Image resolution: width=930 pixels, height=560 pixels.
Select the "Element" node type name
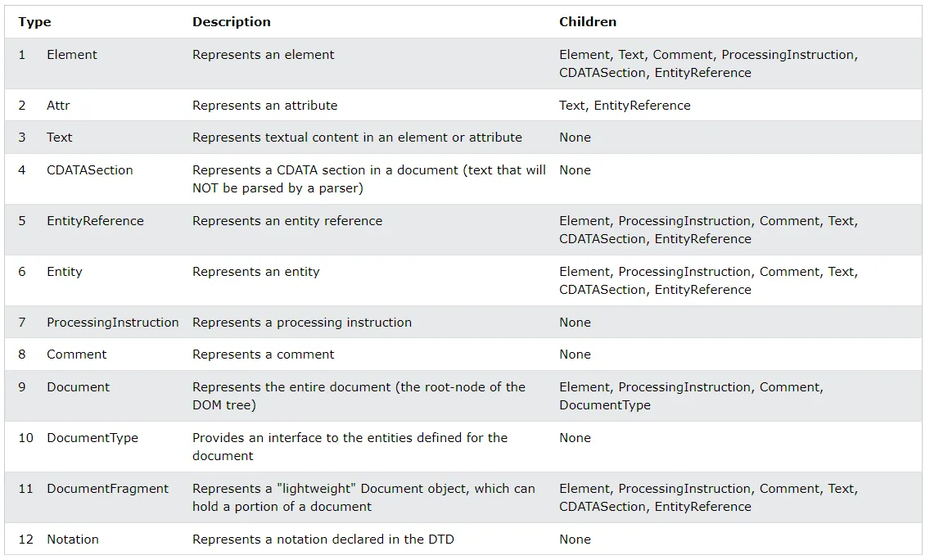tap(72, 55)
